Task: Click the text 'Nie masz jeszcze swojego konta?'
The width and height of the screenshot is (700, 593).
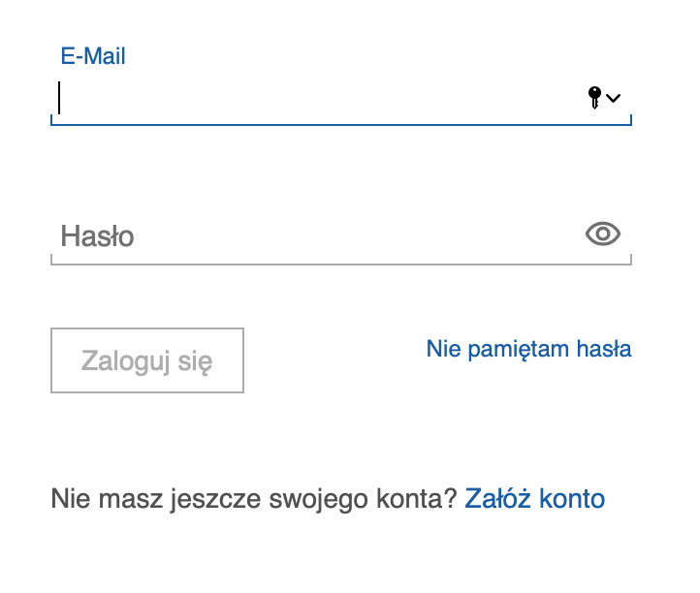Action: click(x=254, y=498)
